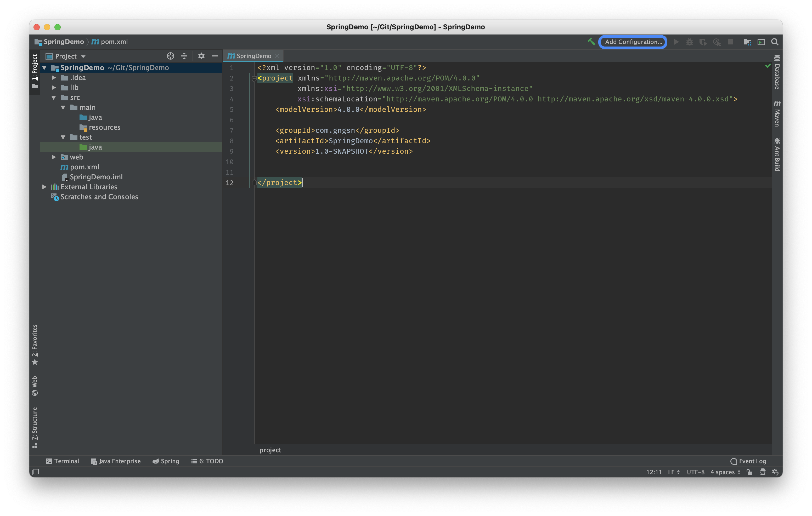
Task: Toggle tool window bars icon bottom-left
Action: point(36,472)
